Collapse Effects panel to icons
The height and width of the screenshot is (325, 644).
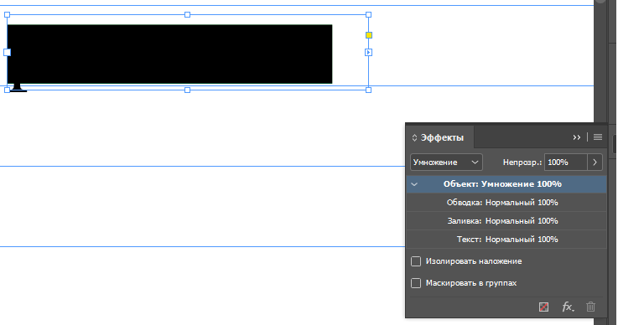tap(577, 137)
